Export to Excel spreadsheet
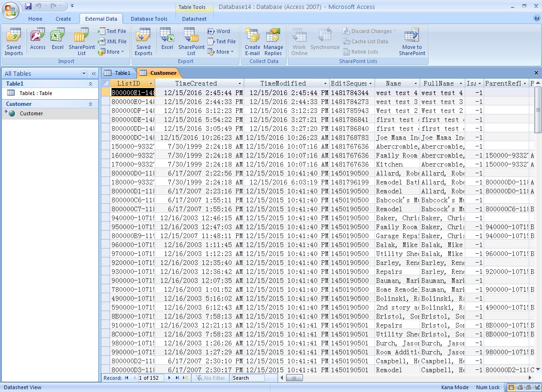This screenshot has width=542, height=392. tap(167, 39)
